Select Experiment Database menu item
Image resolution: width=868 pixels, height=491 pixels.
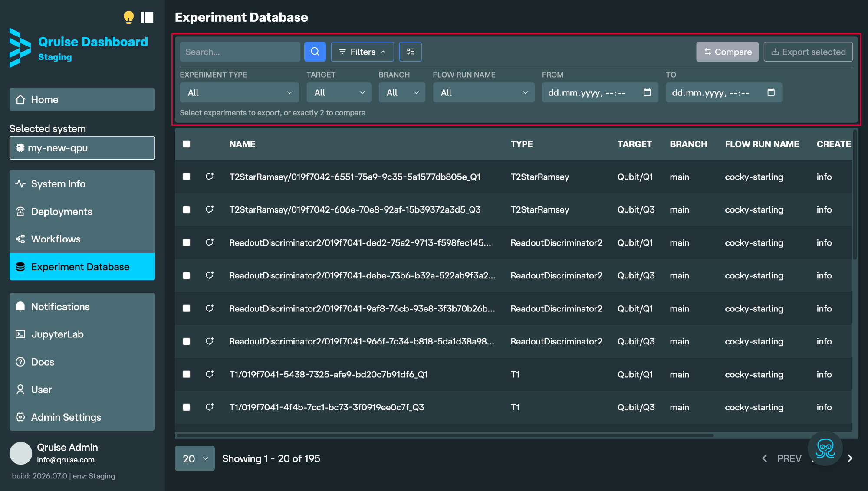pos(82,267)
